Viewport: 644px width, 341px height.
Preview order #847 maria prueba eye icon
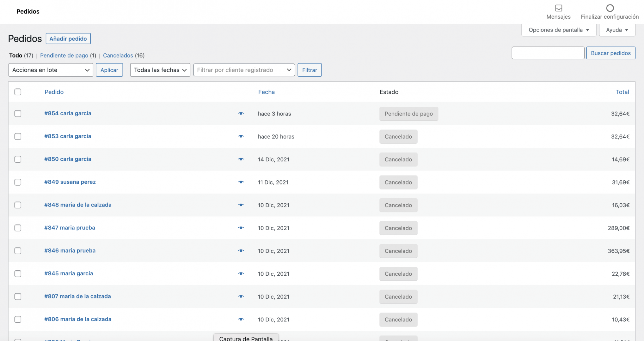pos(241,228)
